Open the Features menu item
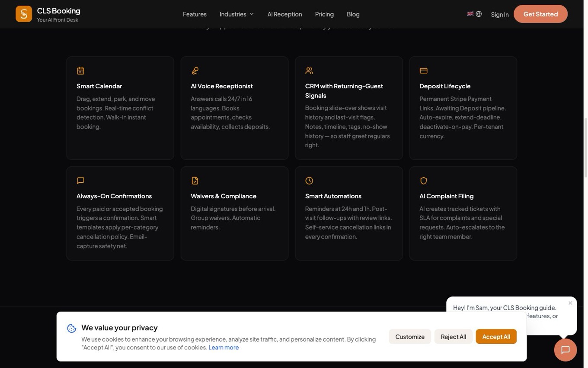This screenshot has height=368, width=588. click(195, 14)
